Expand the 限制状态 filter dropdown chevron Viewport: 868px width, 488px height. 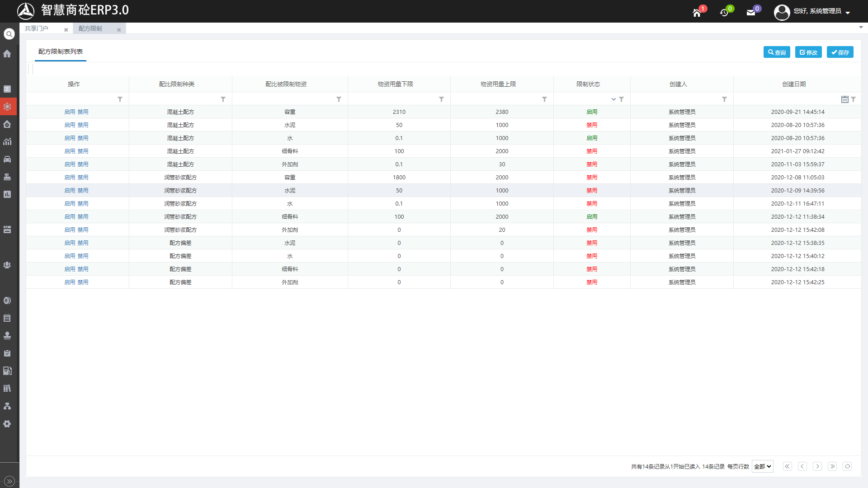(x=613, y=99)
